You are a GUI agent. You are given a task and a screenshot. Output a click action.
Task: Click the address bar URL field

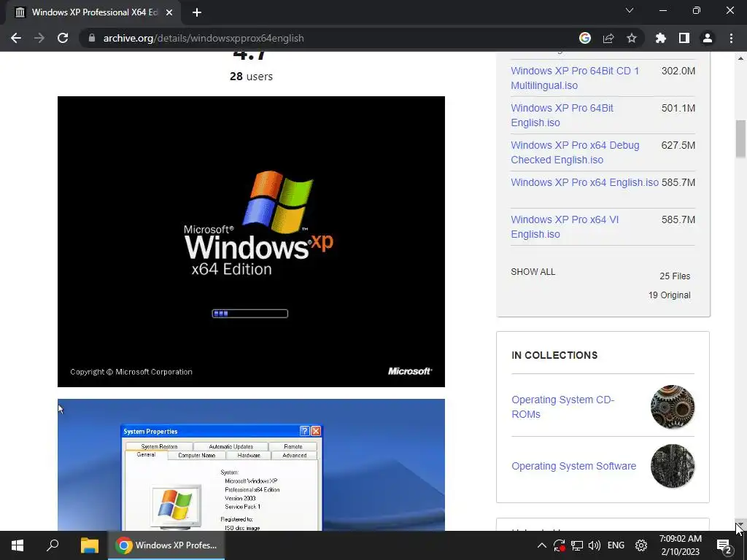coord(333,38)
